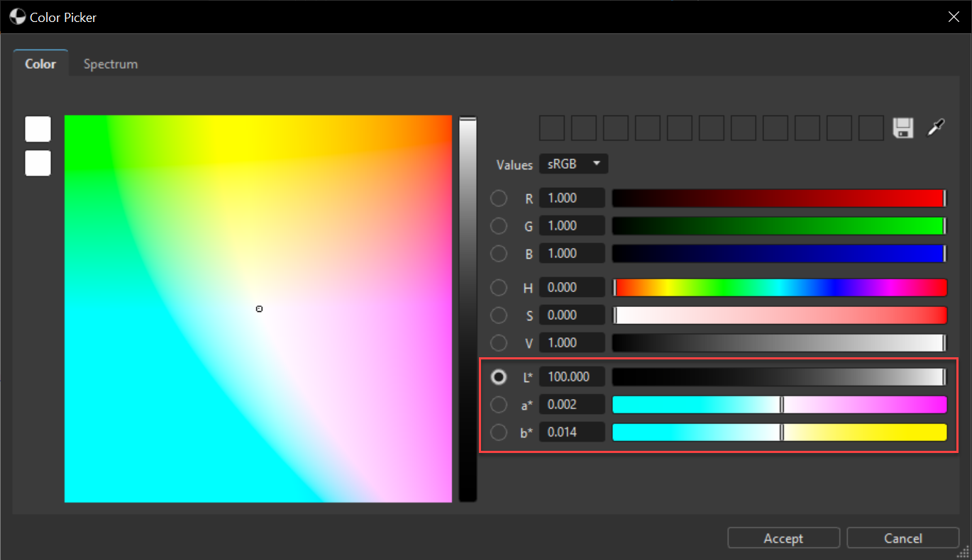Switch to the Spectrum tab
Screen dimensions: 972x560
(x=111, y=64)
